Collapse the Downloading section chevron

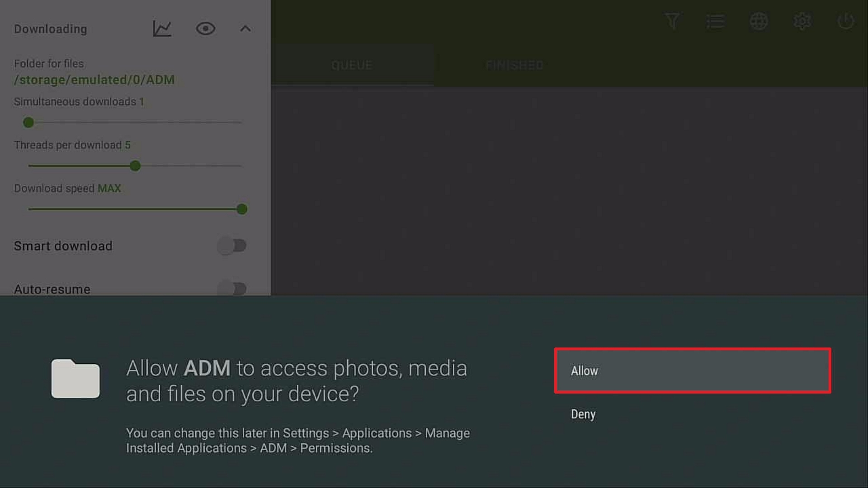(x=245, y=29)
